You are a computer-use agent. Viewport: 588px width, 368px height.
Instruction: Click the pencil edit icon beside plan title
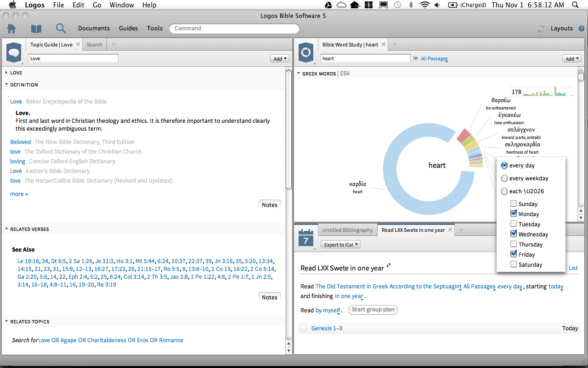click(x=389, y=265)
